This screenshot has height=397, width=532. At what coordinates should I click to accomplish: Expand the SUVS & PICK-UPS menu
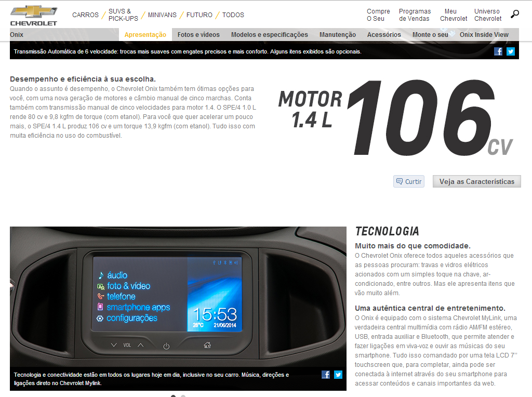(x=123, y=15)
